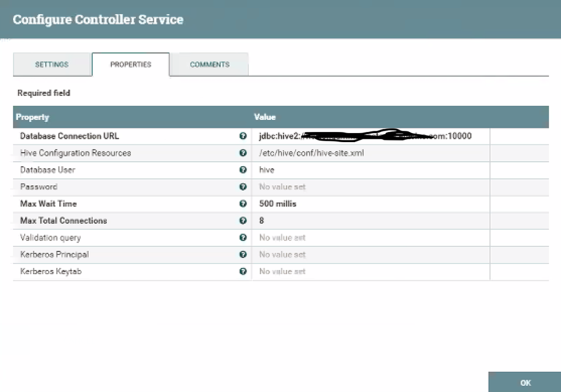This screenshot has width=561, height=392.
Task: Edit the /etc/hive/conf/hive-site.xml value
Action: tap(371, 153)
